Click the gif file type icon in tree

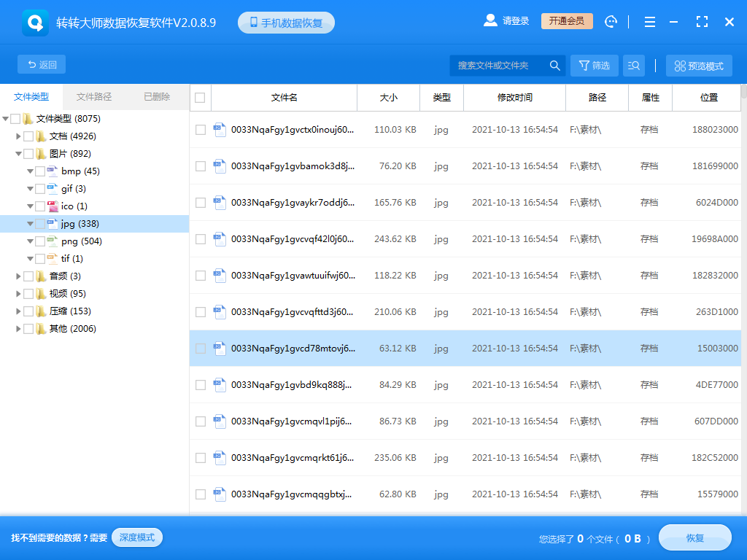click(53, 189)
